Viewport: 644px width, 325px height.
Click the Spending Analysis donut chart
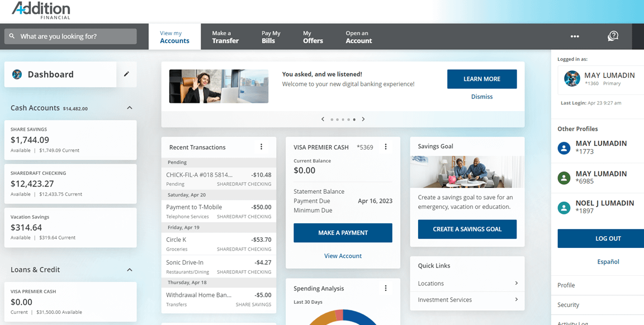coord(342,317)
